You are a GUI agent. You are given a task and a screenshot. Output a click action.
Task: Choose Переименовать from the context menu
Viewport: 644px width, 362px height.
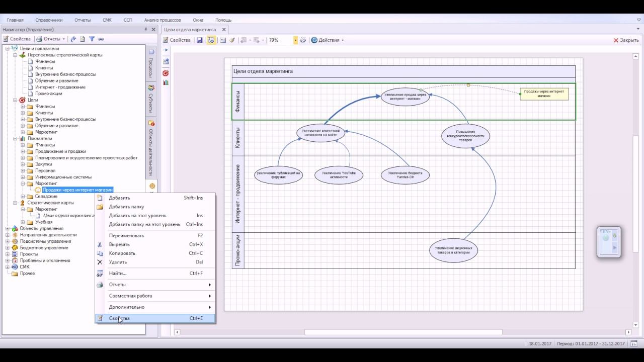point(126,236)
